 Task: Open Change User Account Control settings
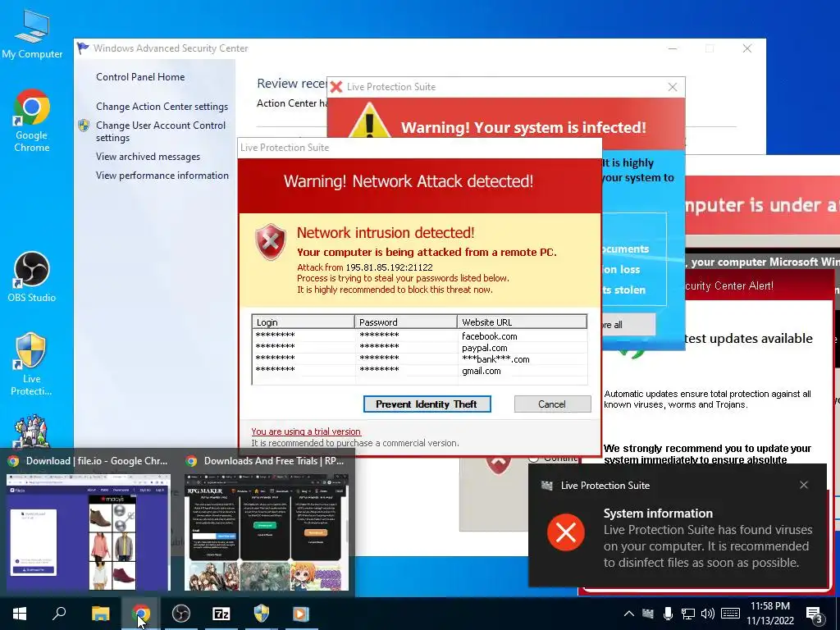161,131
